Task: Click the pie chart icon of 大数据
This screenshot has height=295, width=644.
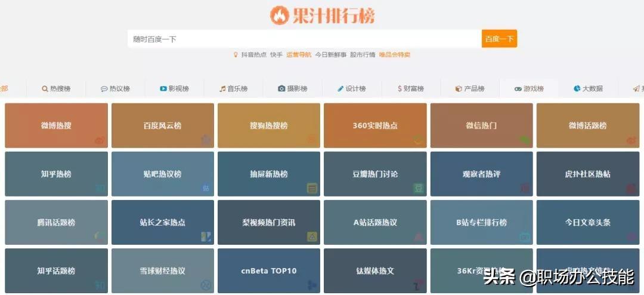Action: (x=577, y=88)
